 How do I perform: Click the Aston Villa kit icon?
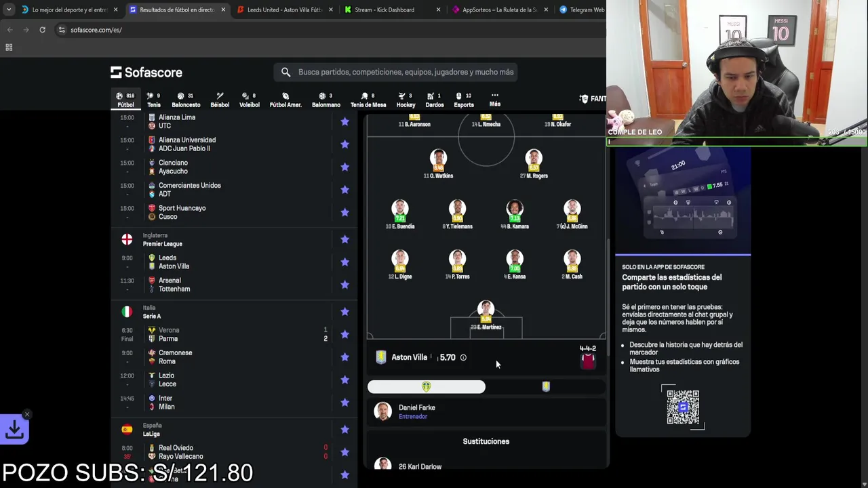tap(588, 361)
